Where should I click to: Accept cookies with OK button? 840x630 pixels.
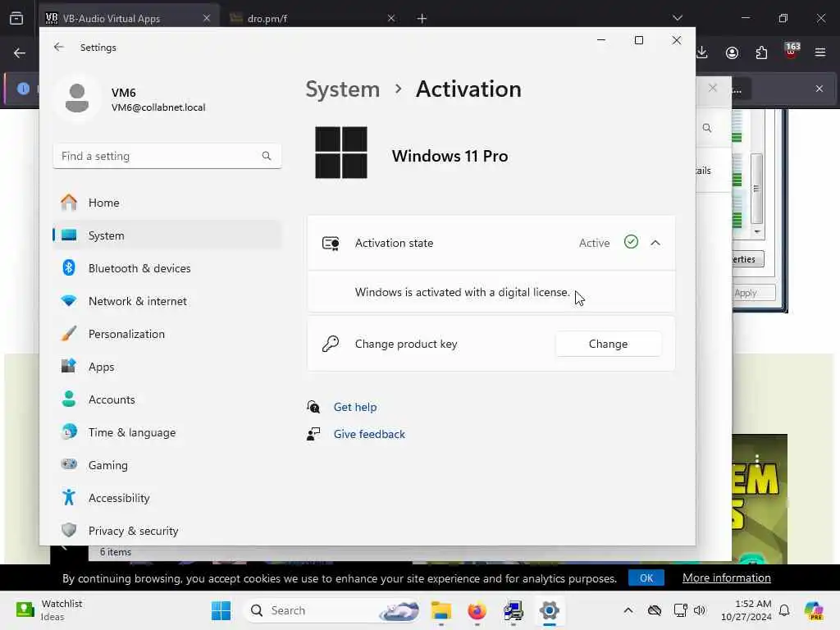[x=646, y=578]
